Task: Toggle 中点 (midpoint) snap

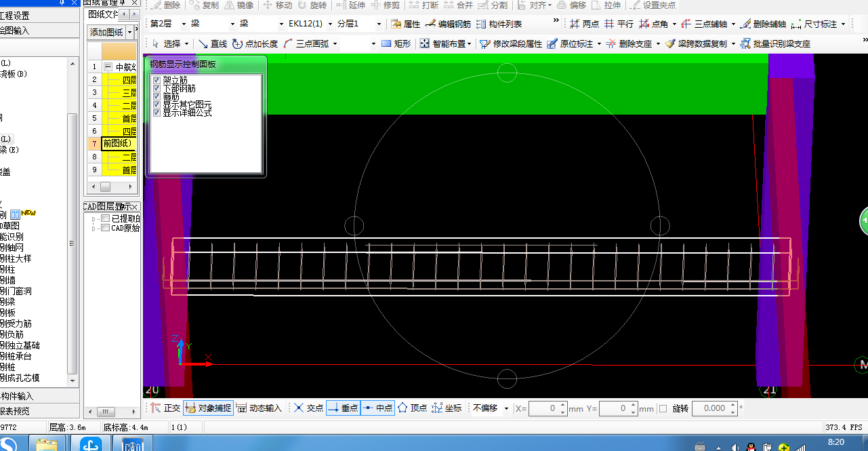Action: [377, 408]
